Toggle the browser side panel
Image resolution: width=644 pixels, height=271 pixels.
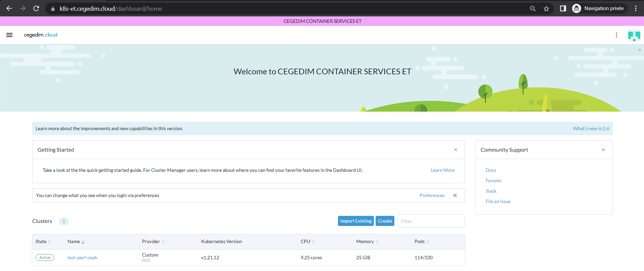coord(563,8)
